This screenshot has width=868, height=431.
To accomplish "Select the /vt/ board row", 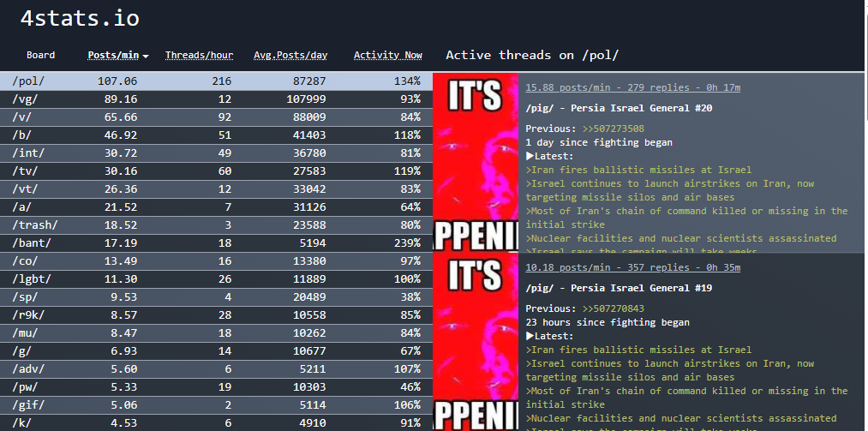I will pyautogui.click(x=216, y=189).
